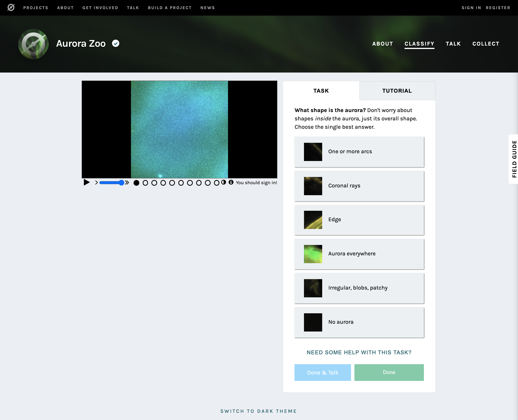
Task: Open the subject info icon
Action: [231, 182]
